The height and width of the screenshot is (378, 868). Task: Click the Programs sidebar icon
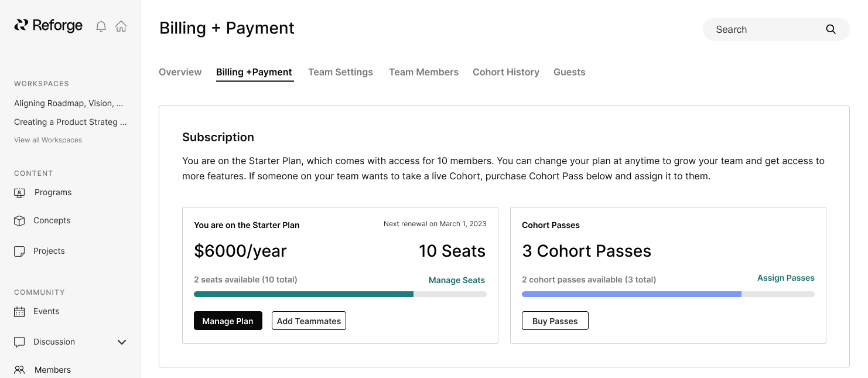19,193
